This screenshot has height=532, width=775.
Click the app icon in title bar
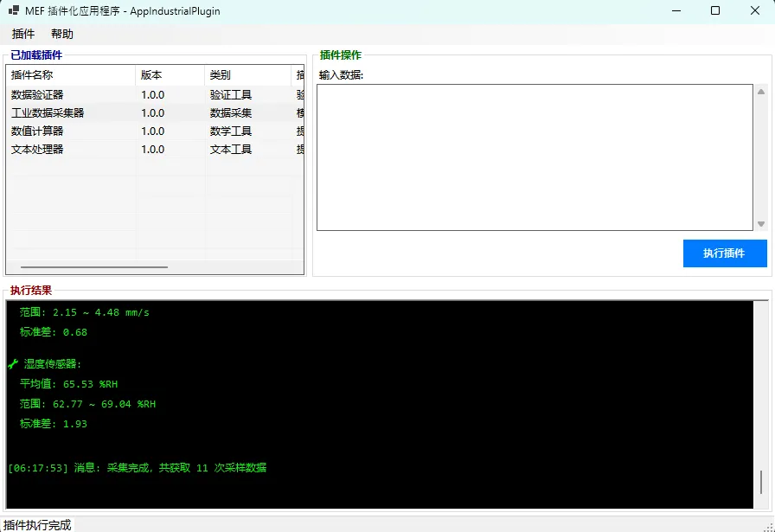pos(14,11)
